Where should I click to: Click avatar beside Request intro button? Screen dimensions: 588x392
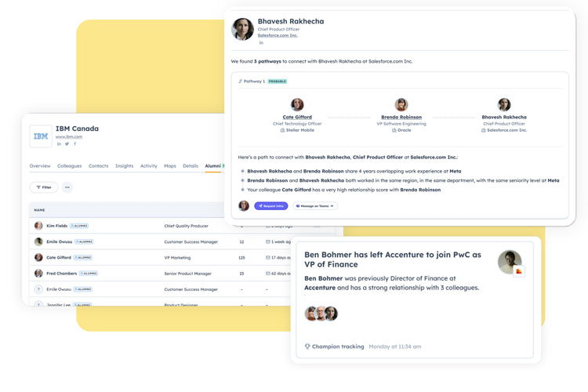coord(244,205)
